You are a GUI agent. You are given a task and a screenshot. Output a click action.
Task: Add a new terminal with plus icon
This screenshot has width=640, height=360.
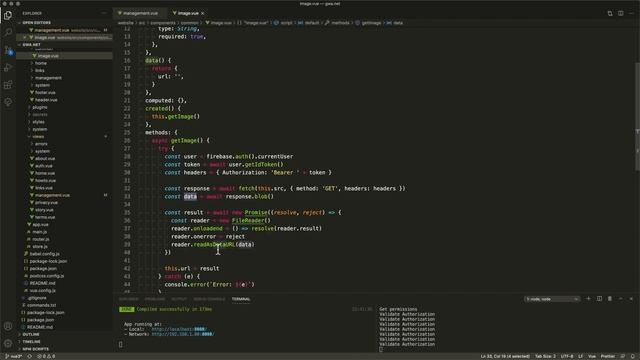click(x=588, y=299)
